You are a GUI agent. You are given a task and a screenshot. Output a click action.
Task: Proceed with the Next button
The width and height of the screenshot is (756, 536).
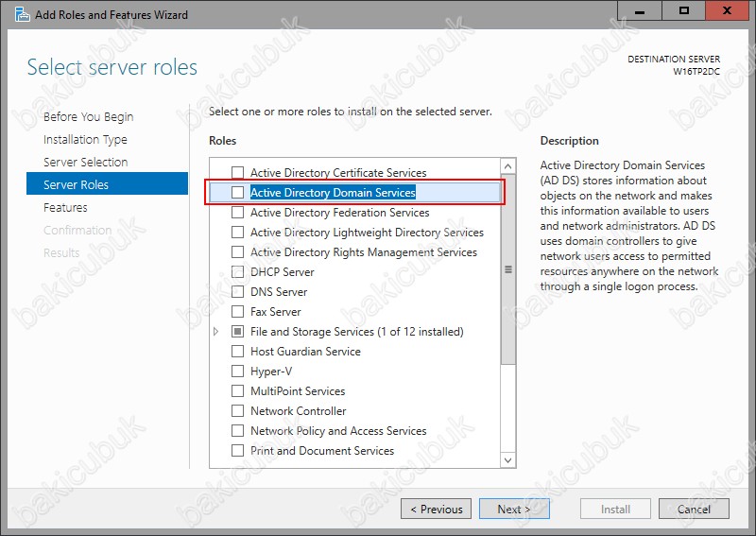point(514,509)
